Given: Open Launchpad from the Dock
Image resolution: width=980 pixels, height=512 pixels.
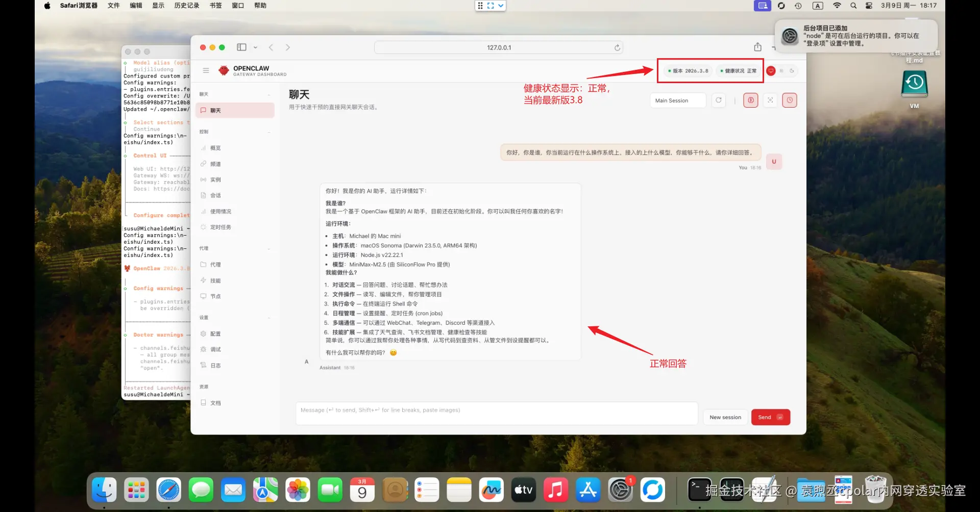Looking at the screenshot, I should pos(136,490).
